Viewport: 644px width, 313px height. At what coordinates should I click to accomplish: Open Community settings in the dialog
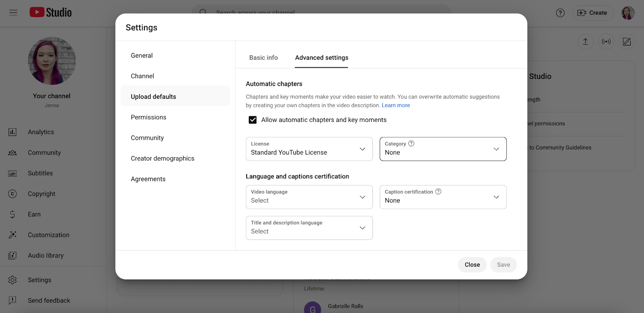pos(175,138)
